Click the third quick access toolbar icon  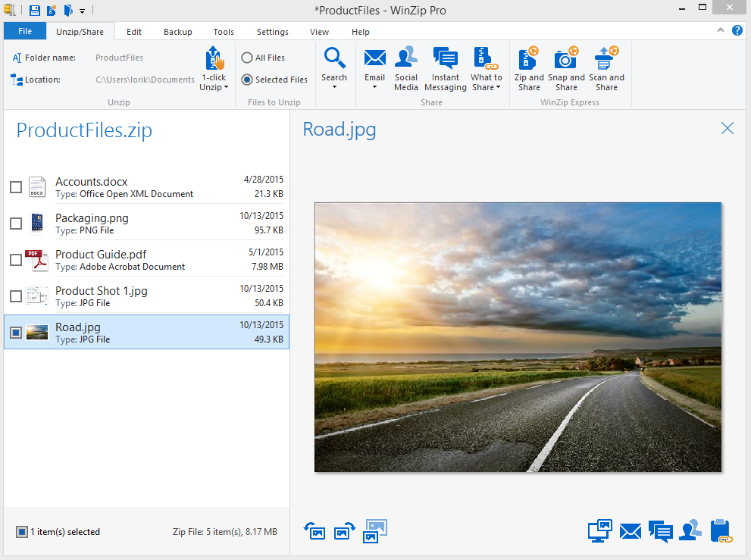click(x=68, y=10)
